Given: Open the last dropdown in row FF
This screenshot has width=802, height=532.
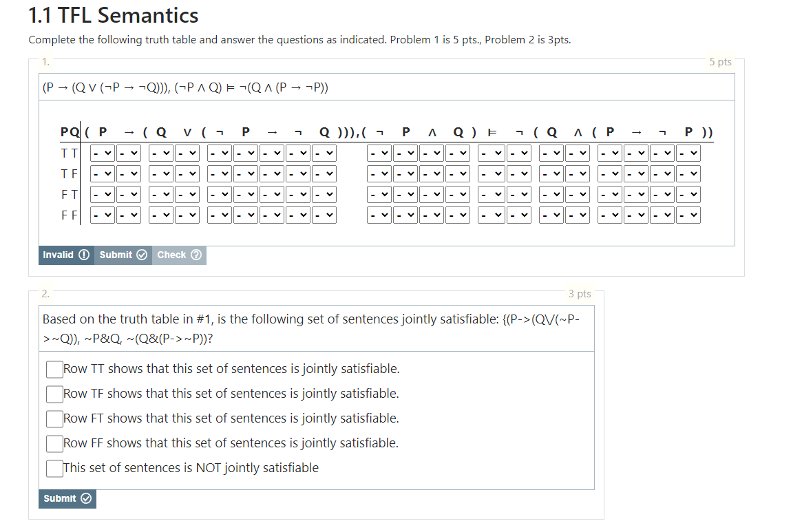Looking at the screenshot, I should (x=688, y=214).
